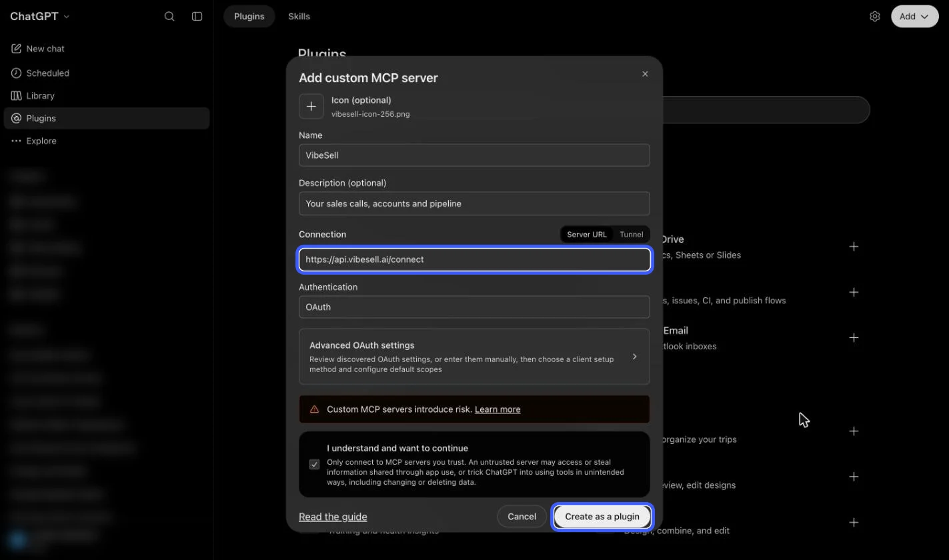Open the ChatGPT model dropdown
949x560 pixels.
(40, 16)
